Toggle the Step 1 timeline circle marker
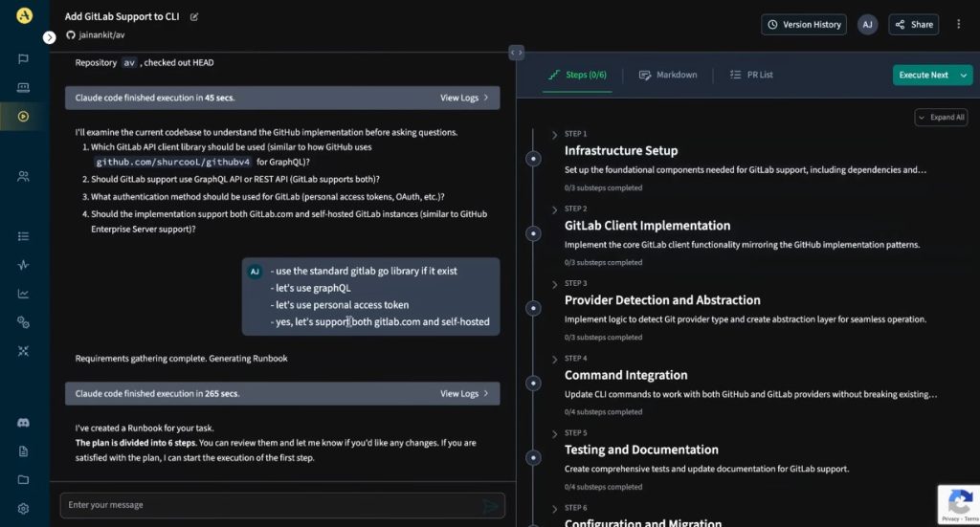 (534, 158)
